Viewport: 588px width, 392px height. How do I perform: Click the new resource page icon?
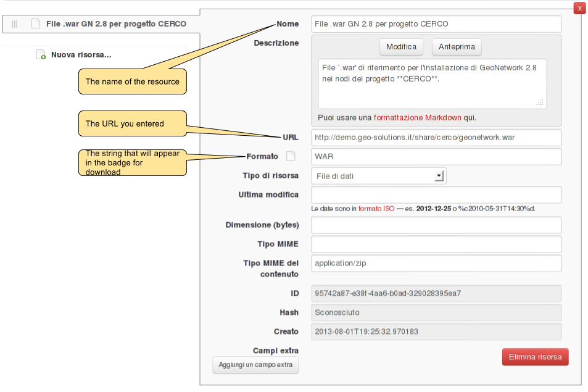coord(41,55)
